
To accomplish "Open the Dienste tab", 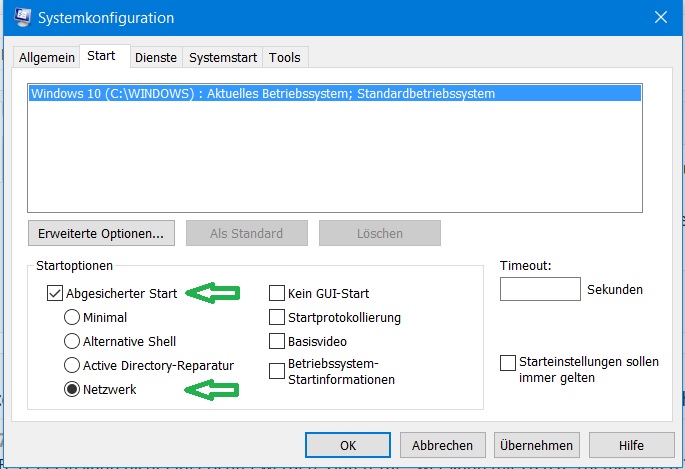I will tap(156, 57).
